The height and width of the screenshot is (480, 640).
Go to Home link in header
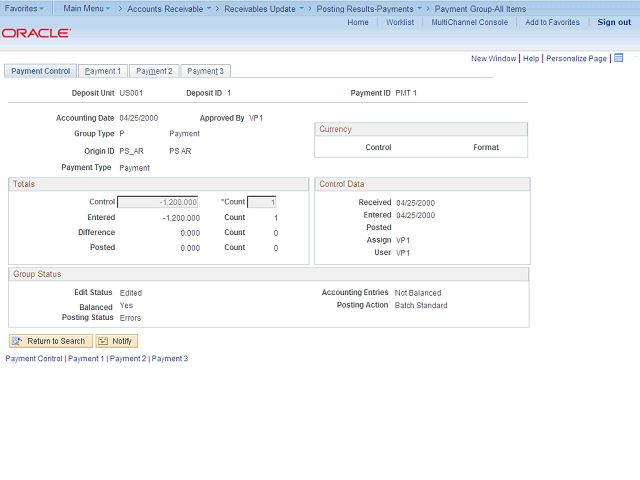click(357, 22)
